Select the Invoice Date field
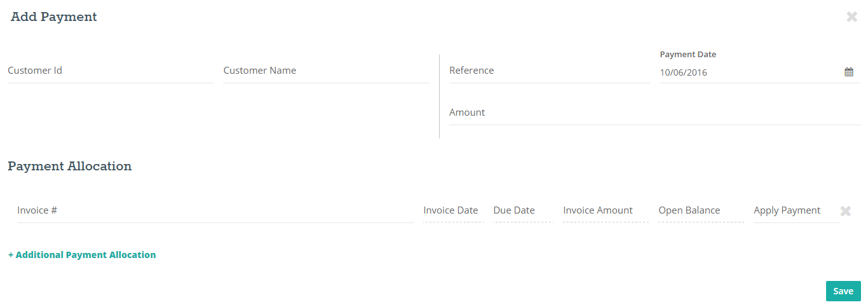 point(453,210)
